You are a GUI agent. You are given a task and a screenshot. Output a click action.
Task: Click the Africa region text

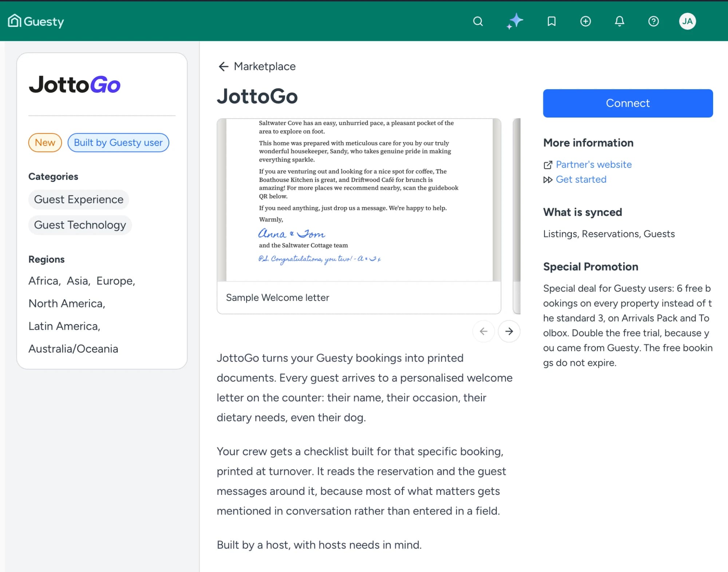[x=44, y=281]
